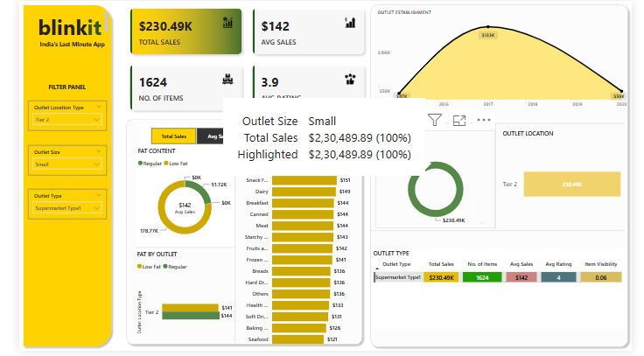Click green Regular Tier 2 bar
Image resolution: width=644 pixels, height=356 pixels.
pyautogui.click(x=191, y=316)
